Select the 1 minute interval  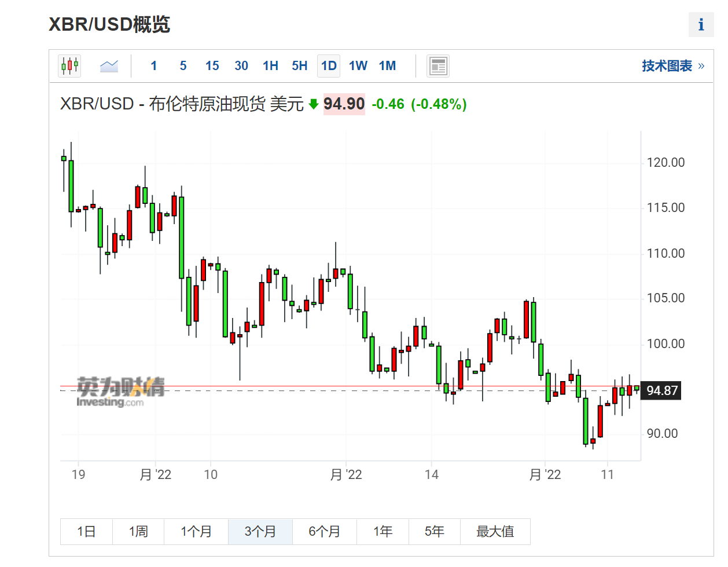154,66
